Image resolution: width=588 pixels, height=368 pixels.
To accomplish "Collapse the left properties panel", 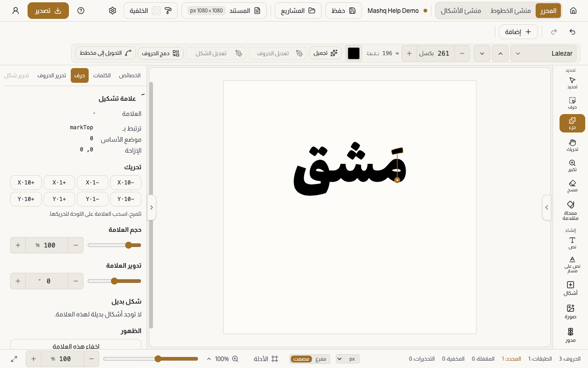I will click(152, 207).
